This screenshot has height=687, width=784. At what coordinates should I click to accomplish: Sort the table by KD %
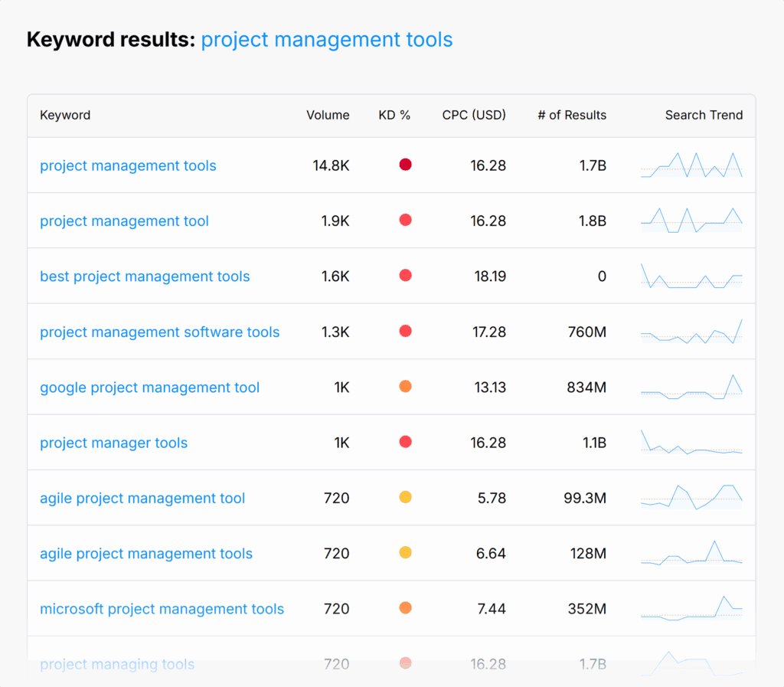tap(395, 115)
